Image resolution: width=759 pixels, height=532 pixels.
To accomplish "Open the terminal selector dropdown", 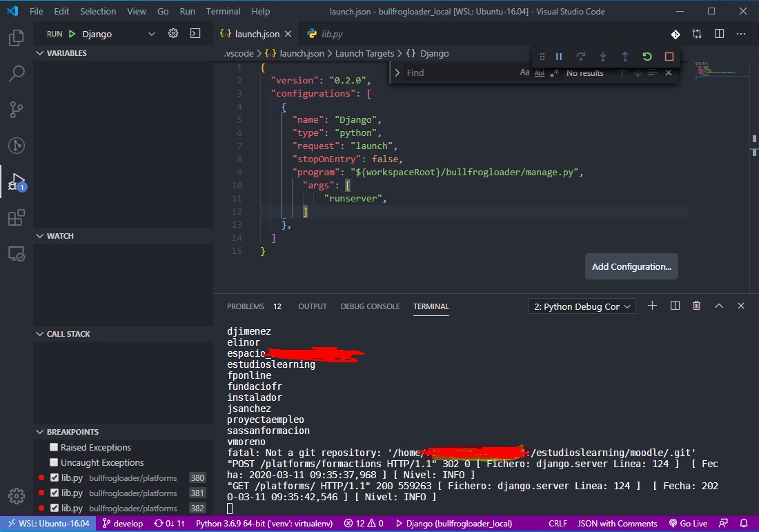I will point(582,306).
